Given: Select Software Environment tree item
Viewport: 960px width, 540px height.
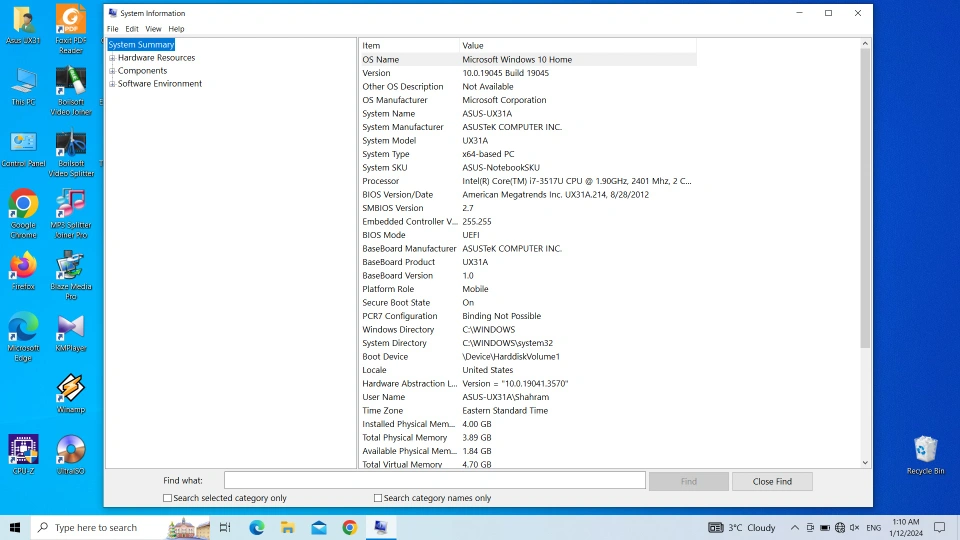Looking at the screenshot, I should [159, 83].
